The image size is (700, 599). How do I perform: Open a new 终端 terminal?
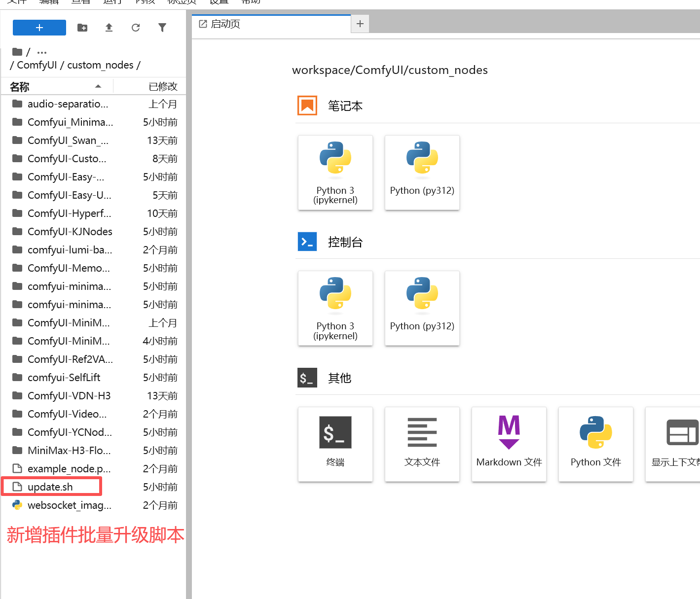(335, 444)
